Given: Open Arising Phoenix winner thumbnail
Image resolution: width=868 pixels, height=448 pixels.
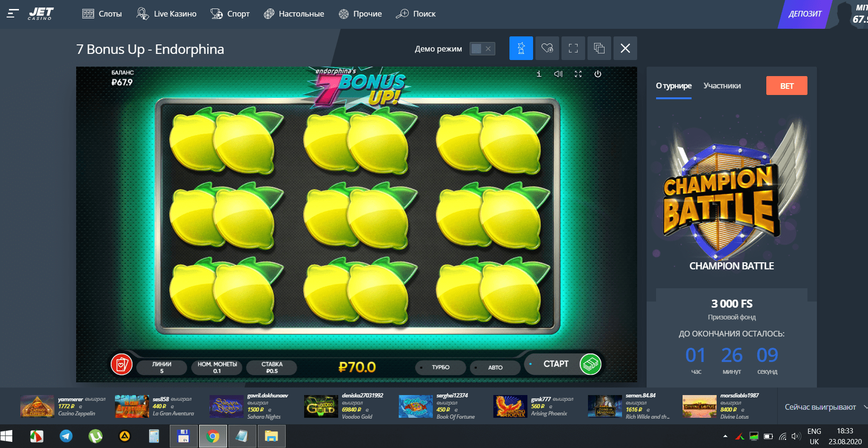Looking at the screenshot, I should pyautogui.click(x=510, y=406).
